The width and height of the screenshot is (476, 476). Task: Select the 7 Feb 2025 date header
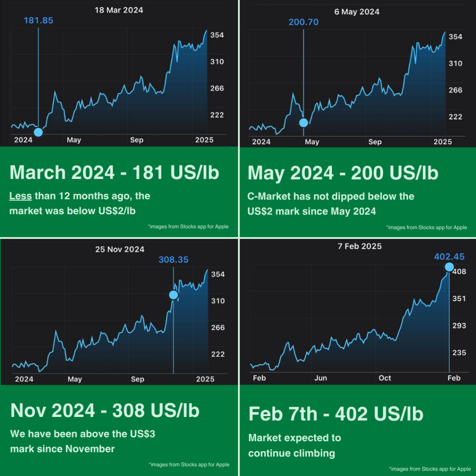pos(360,246)
